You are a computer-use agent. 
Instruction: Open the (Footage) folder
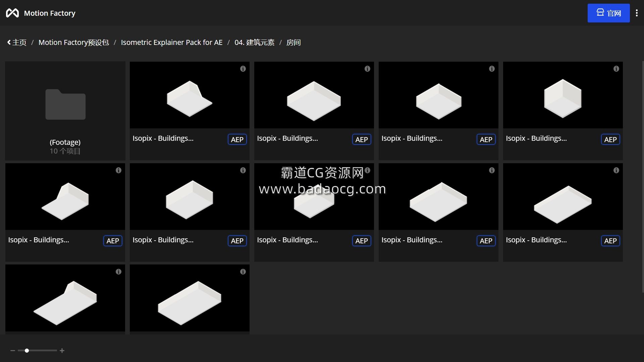(x=65, y=111)
